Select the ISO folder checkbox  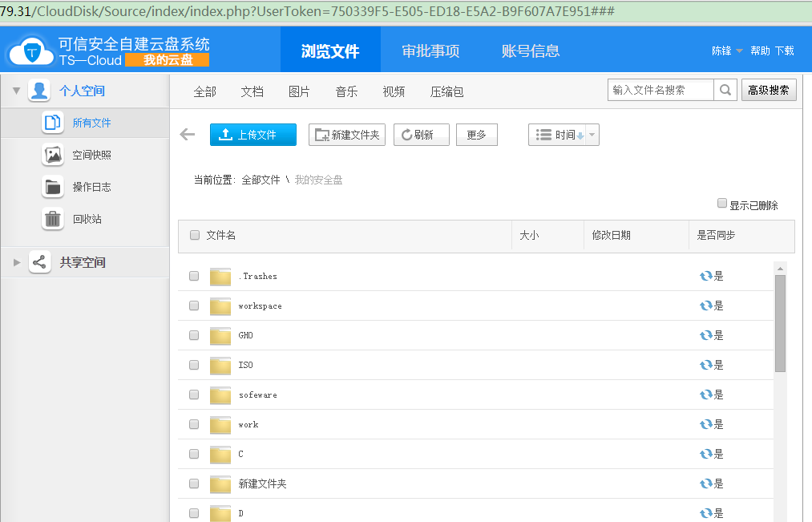click(194, 365)
